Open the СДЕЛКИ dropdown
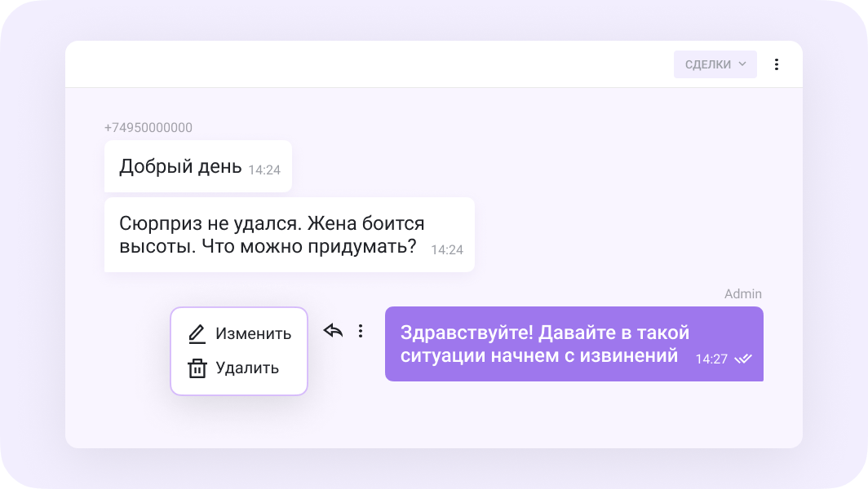 (715, 64)
